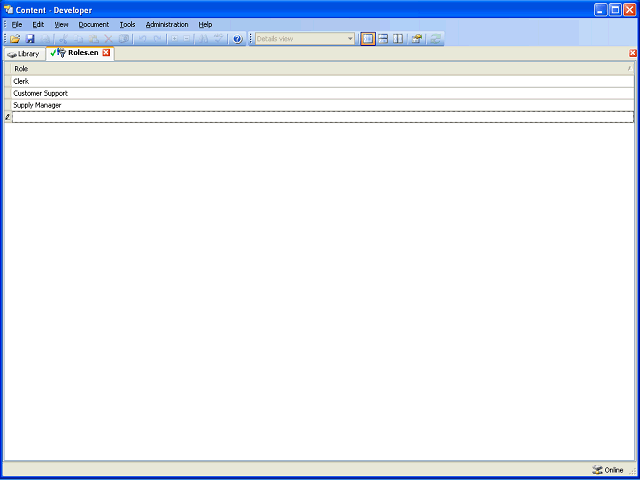Screen dimensions: 640x480
Task: Click the dimmed Delete X icon
Action: point(108,39)
